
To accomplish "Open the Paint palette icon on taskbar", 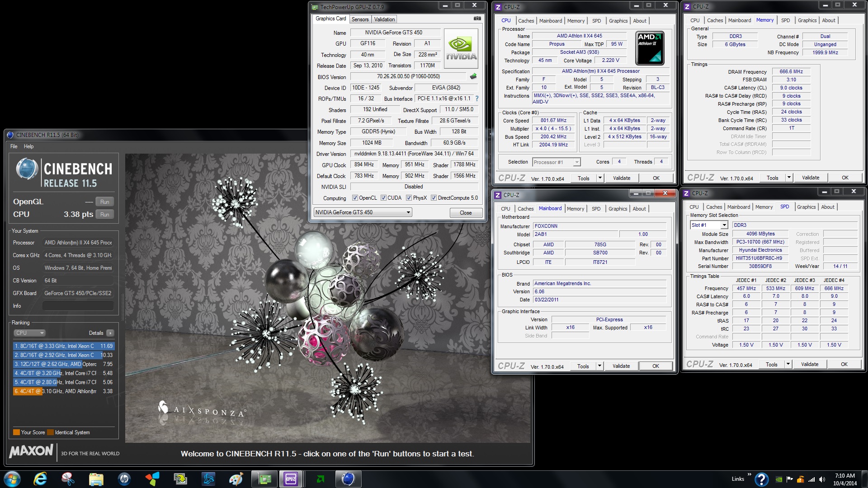I will [x=236, y=479].
